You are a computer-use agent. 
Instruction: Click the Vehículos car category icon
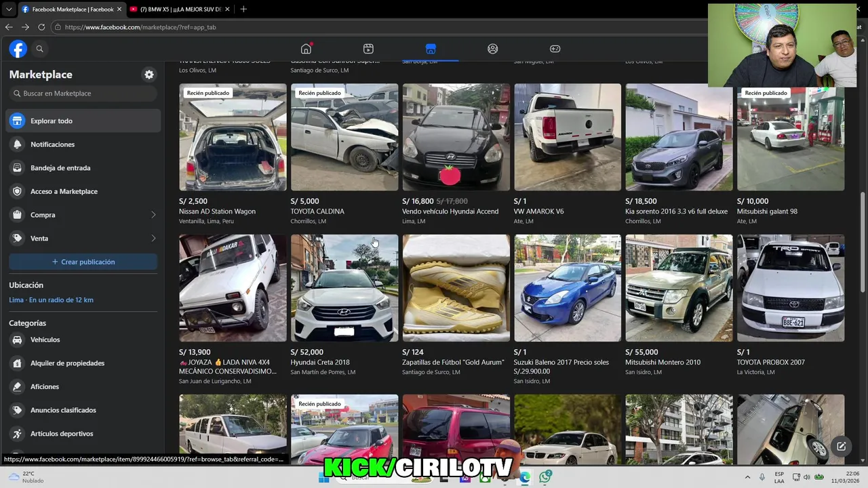17,340
